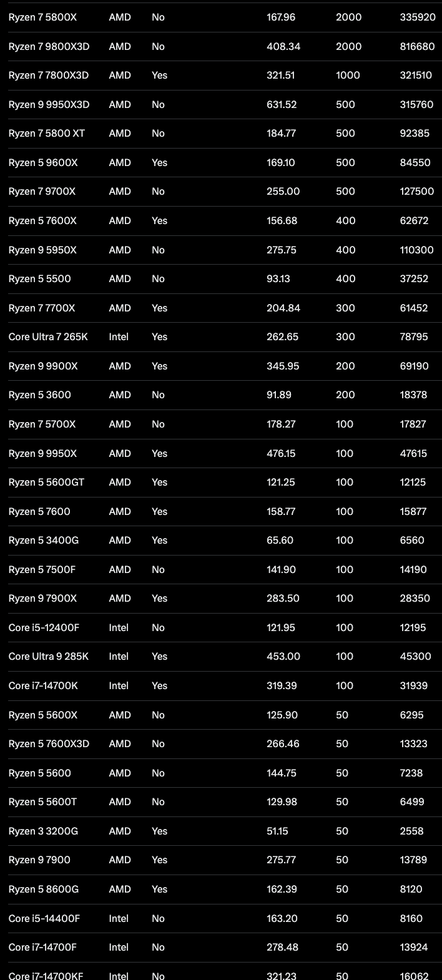Click the Ryzen 7 9800X3D product name
Viewport: 442px width, 980px height.
tap(49, 46)
